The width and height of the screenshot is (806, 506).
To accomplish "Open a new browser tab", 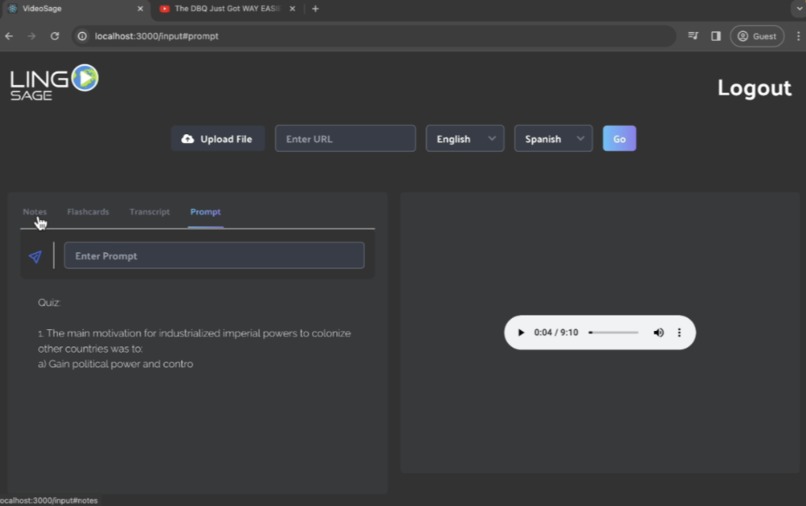I will point(315,9).
